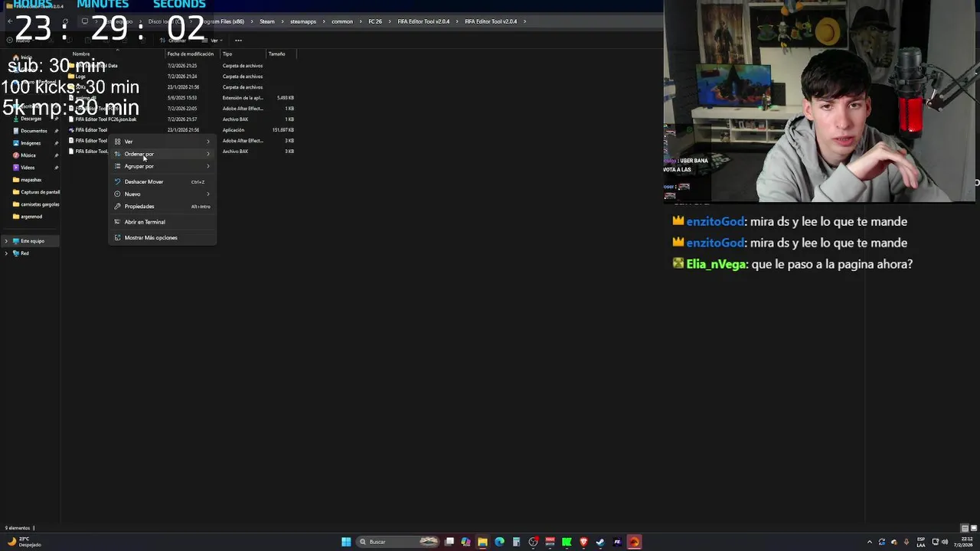Sort by Fecha de modificación column
980x551 pixels.
pos(192,54)
